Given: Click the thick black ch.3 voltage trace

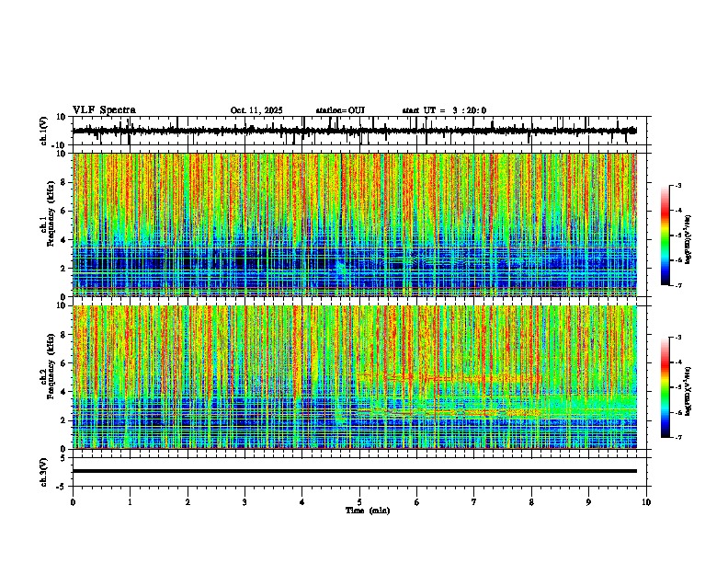Looking at the screenshot, I should coord(355,471).
